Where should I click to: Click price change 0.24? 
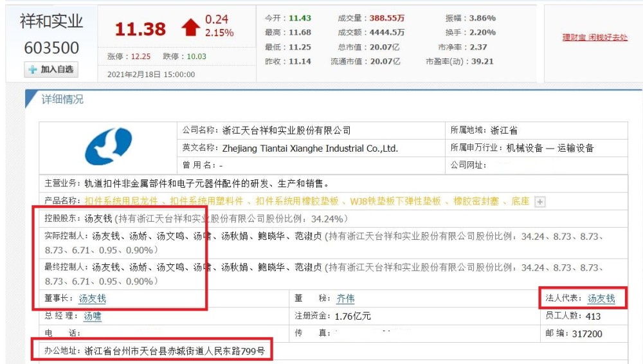[217, 19]
